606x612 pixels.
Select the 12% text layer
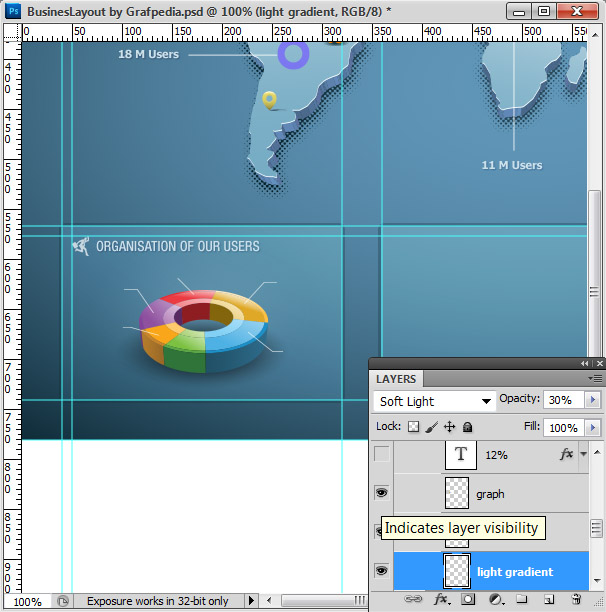[491, 455]
